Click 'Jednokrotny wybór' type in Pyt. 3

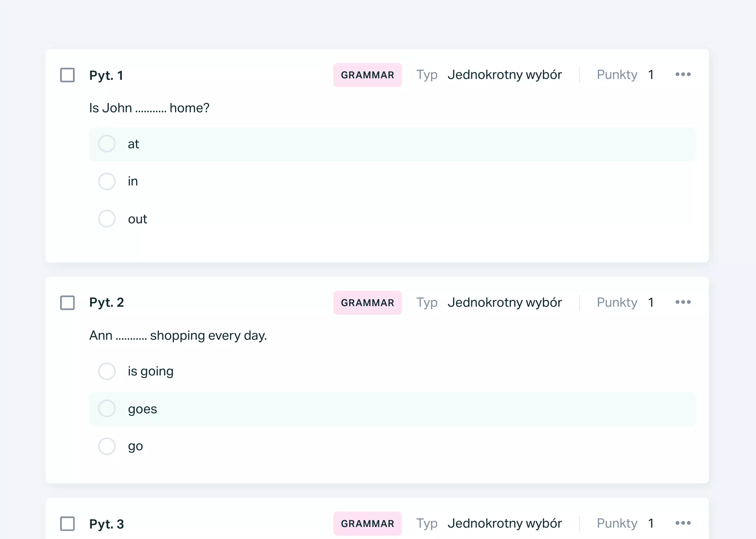click(x=505, y=523)
